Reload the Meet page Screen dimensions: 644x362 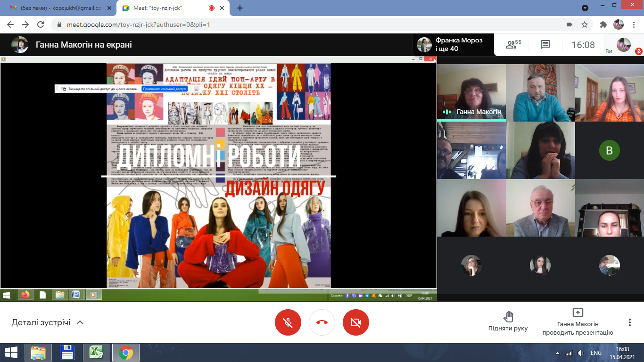[x=41, y=25]
